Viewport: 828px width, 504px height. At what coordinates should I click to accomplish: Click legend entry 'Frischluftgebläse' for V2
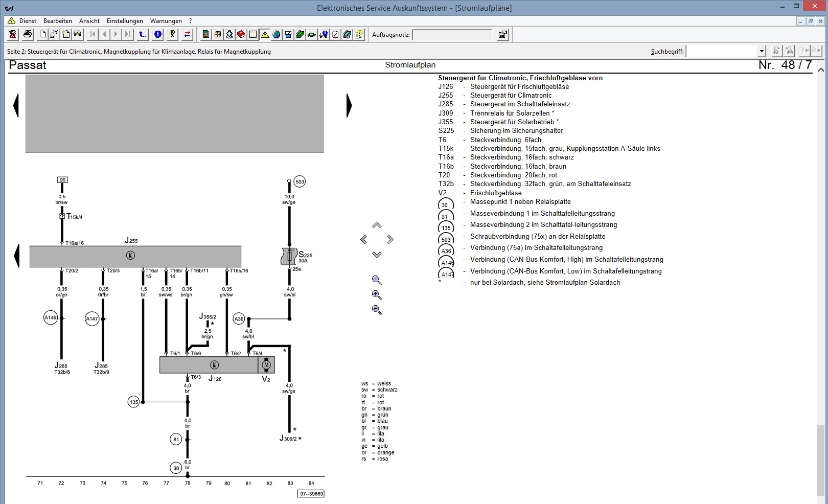[x=496, y=193]
